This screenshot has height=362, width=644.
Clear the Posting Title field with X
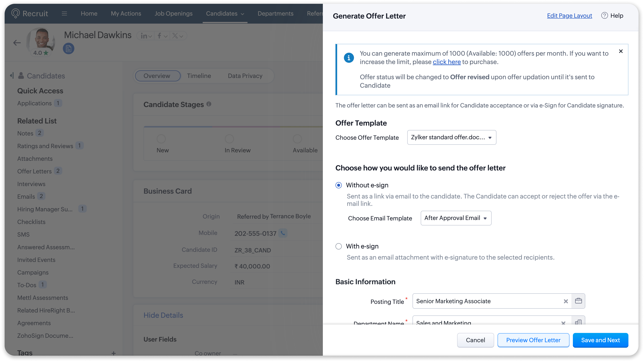pyautogui.click(x=566, y=301)
